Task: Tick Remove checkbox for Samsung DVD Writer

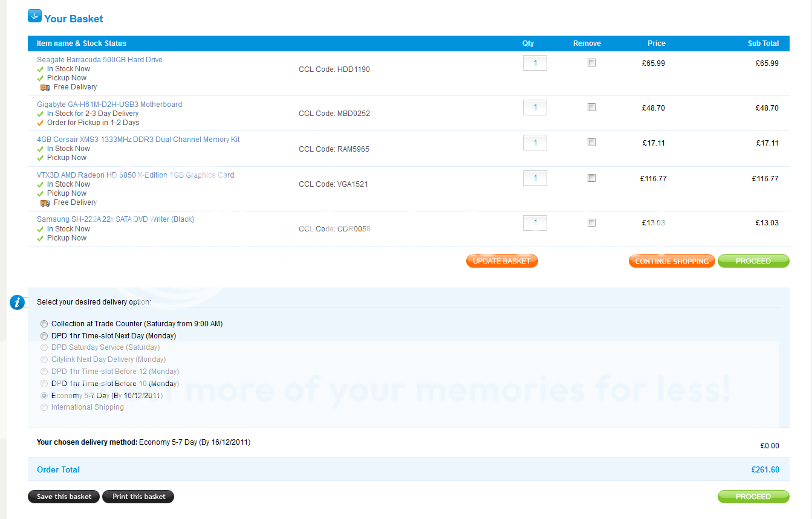Action: pyautogui.click(x=591, y=222)
